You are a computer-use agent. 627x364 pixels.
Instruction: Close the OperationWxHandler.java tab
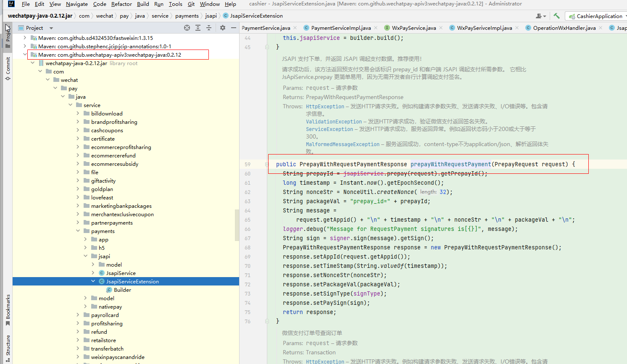tap(601, 28)
